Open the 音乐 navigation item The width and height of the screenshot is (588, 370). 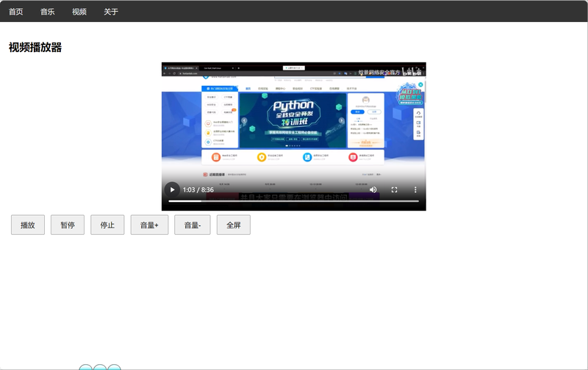(48, 12)
